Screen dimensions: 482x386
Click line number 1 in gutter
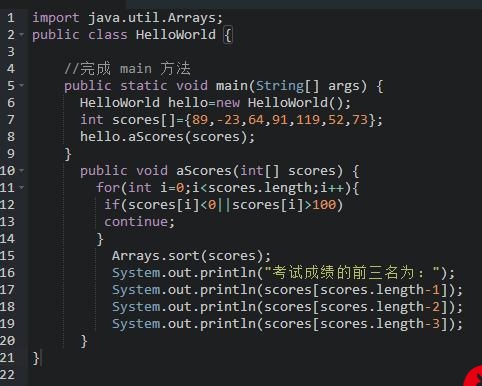11,18
